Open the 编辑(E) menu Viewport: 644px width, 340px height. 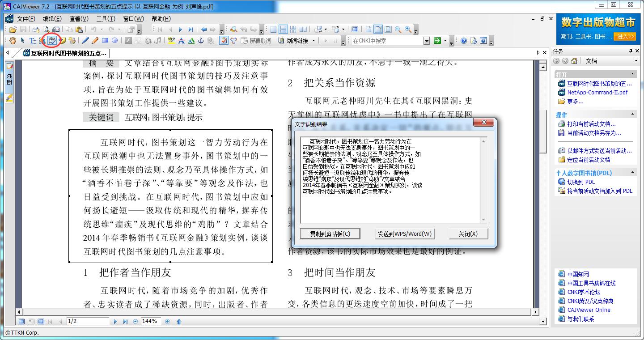(x=52, y=18)
